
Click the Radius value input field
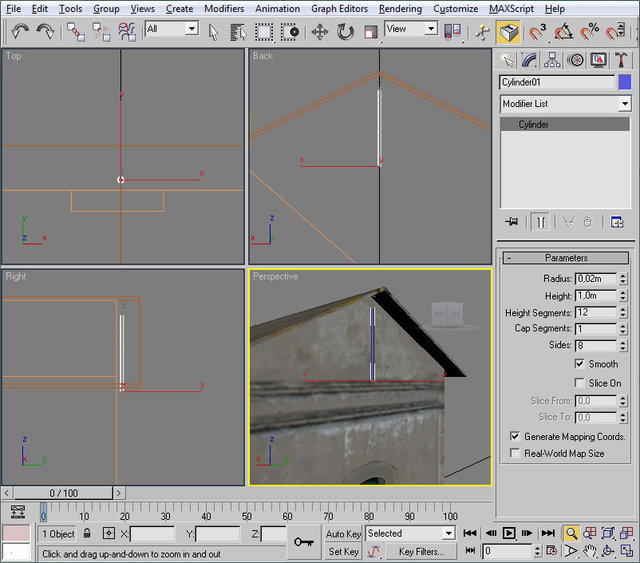tap(596, 279)
